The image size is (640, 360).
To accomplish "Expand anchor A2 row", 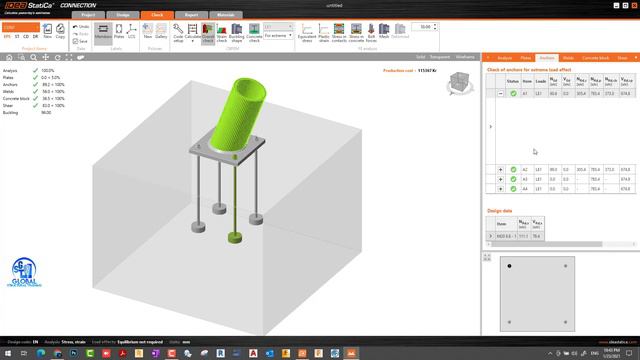I will tap(500, 169).
